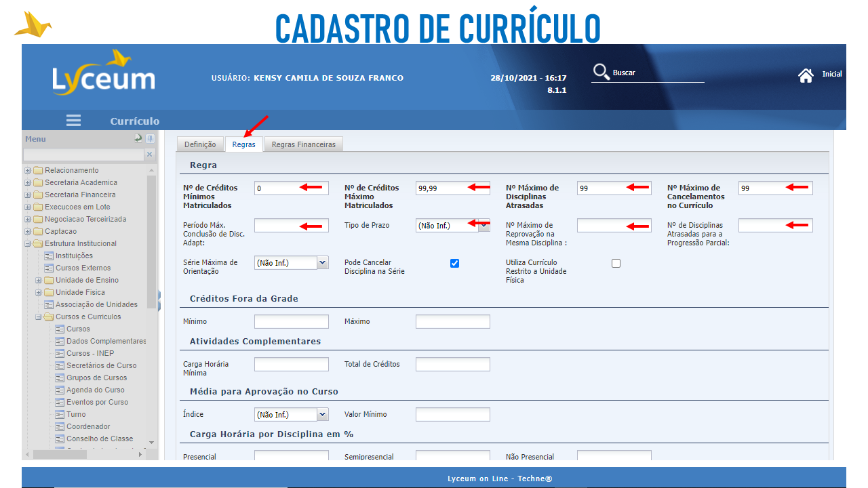The height and width of the screenshot is (488, 868).
Task: Click the Unidade Fisica folder label
Action: [x=80, y=293]
